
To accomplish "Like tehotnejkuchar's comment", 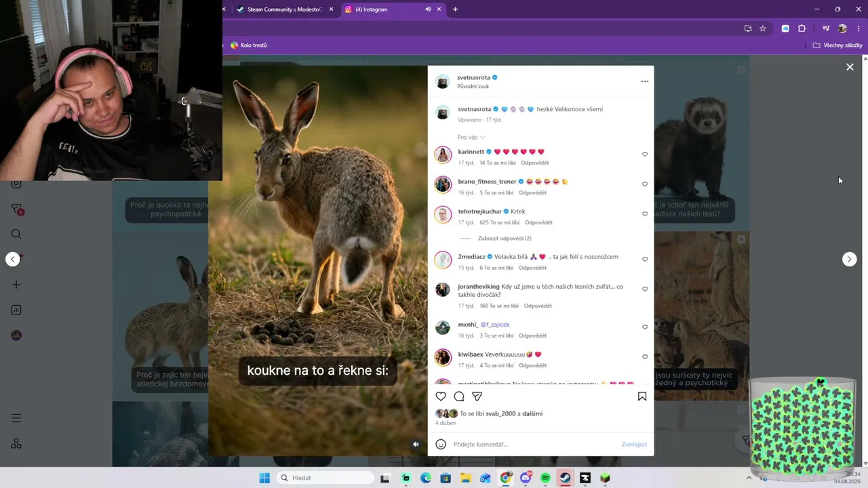I will (x=645, y=214).
